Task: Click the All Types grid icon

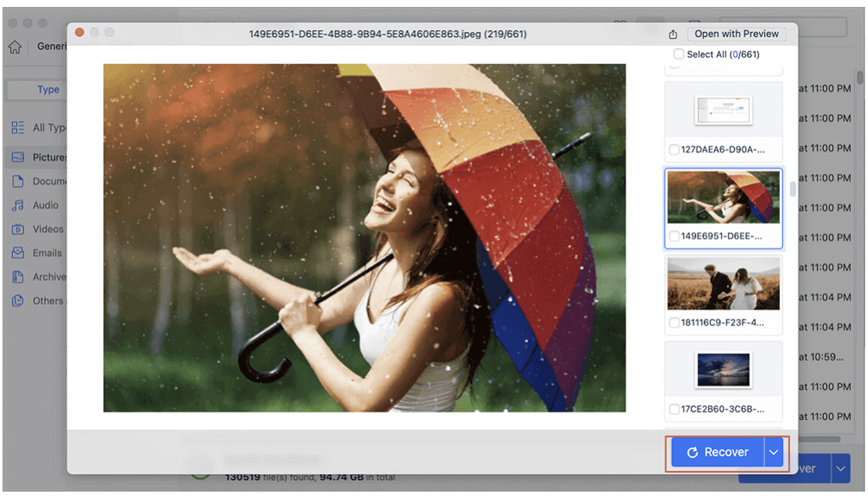Action: (x=18, y=128)
